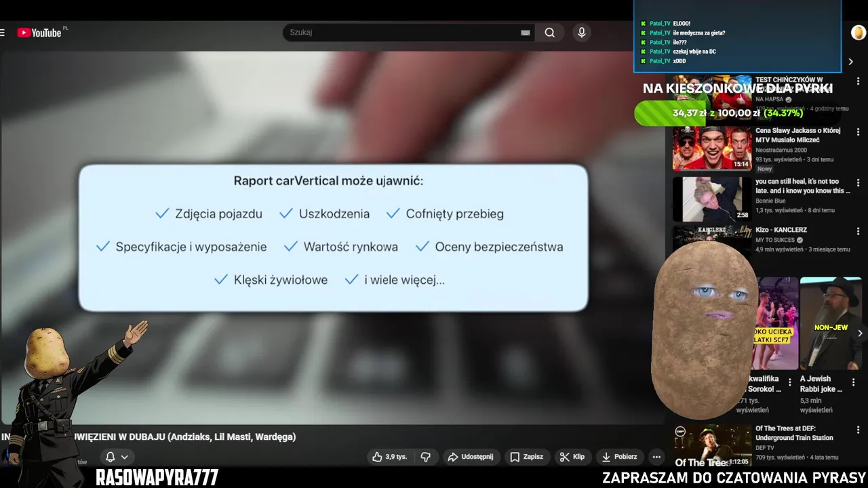Visit the Neostradamus 2000 channel
Screen dimensions: 868x488
pyautogui.click(x=781, y=150)
